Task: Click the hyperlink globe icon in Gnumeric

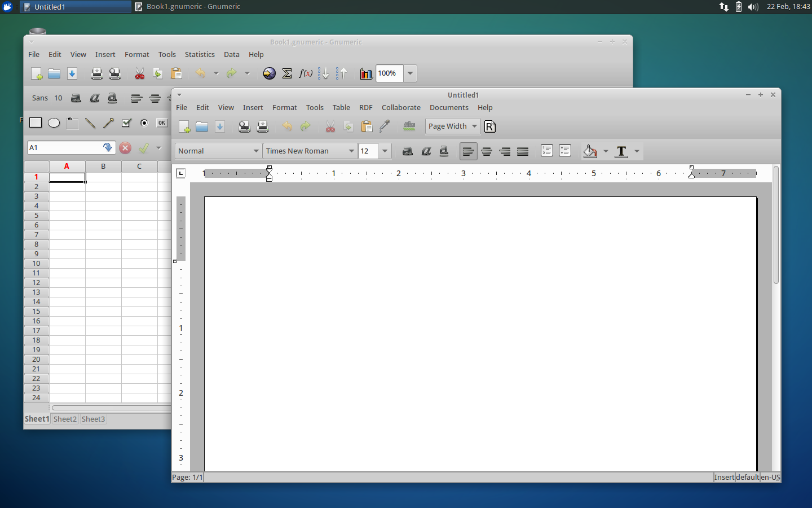Action: pyautogui.click(x=270, y=73)
